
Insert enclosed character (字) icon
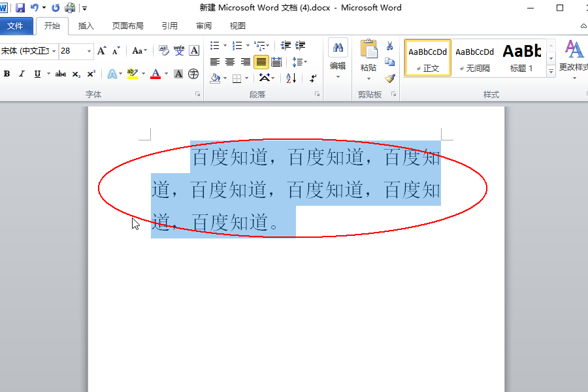[x=193, y=74]
